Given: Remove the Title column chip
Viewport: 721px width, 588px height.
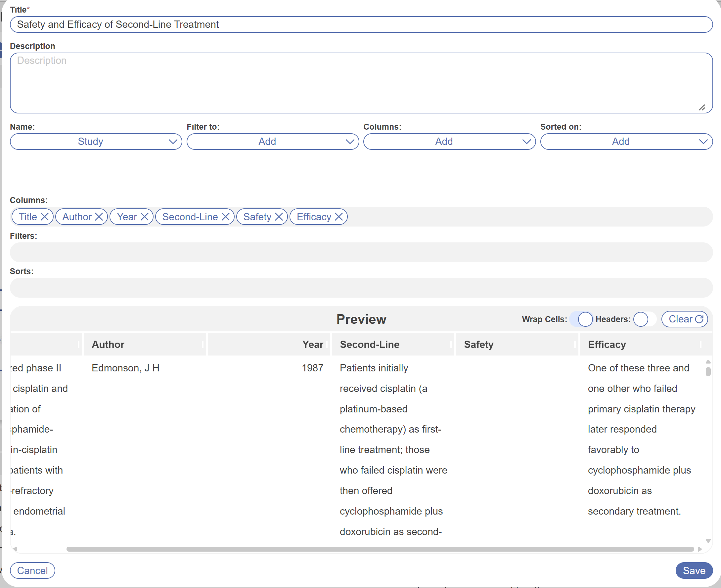Looking at the screenshot, I should tap(44, 217).
